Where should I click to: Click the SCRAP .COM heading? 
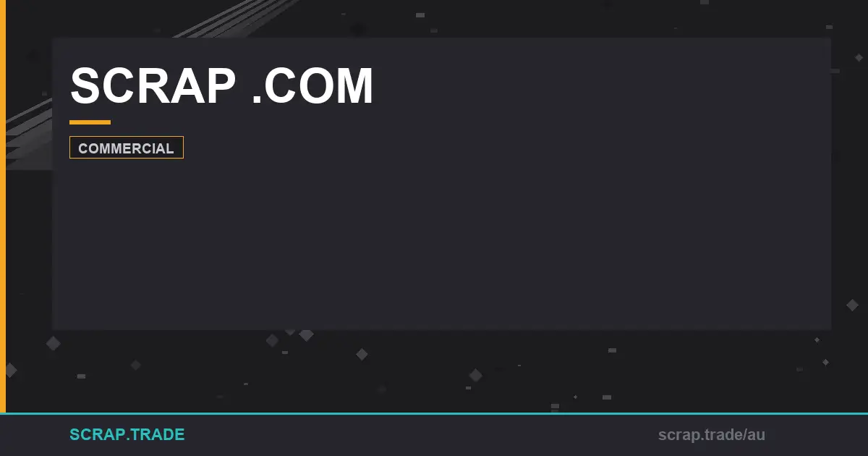[221, 86]
